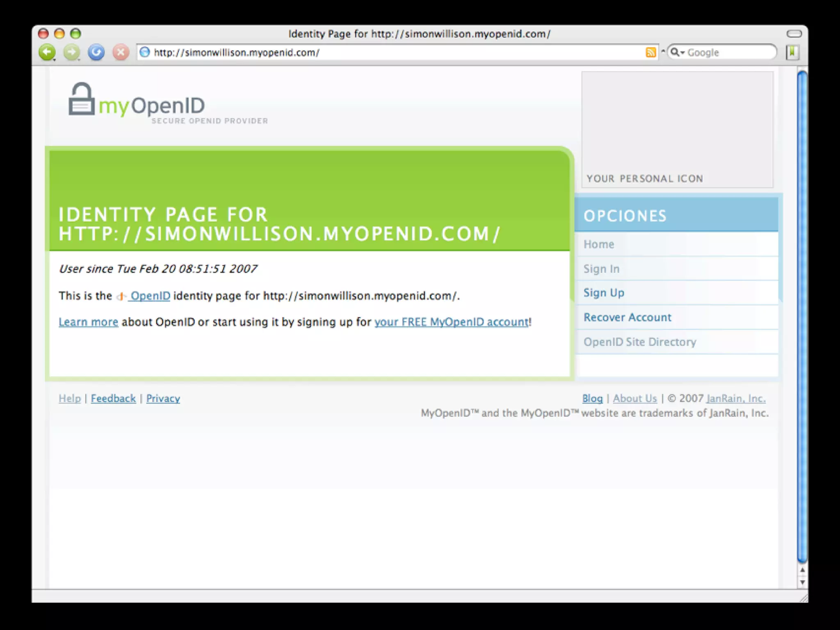Visit the Blog footer link
Viewport: 840px width, 630px height.
pyautogui.click(x=593, y=399)
